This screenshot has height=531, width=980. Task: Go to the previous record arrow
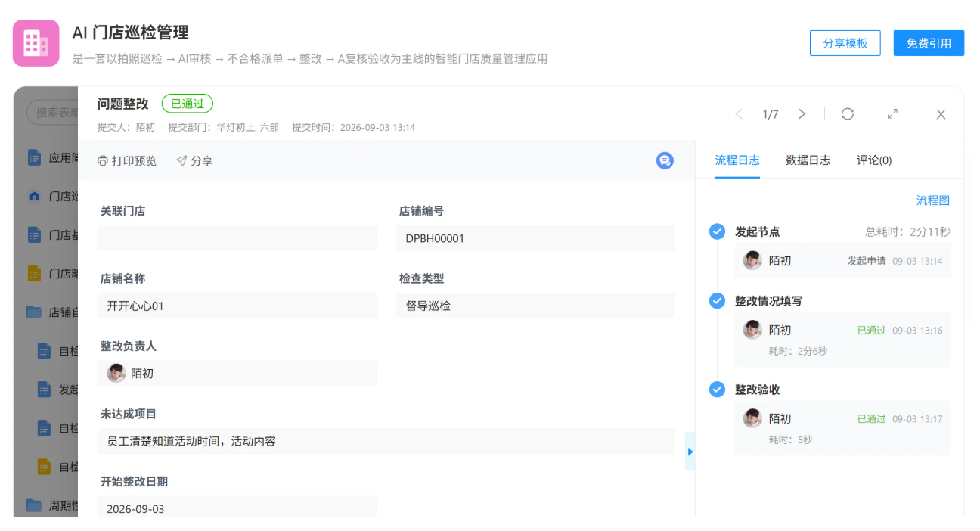click(739, 114)
